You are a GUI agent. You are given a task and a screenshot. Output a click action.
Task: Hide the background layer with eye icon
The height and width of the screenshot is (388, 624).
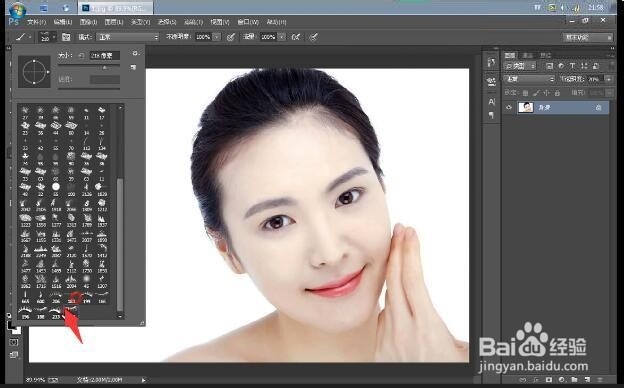click(509, 107)
